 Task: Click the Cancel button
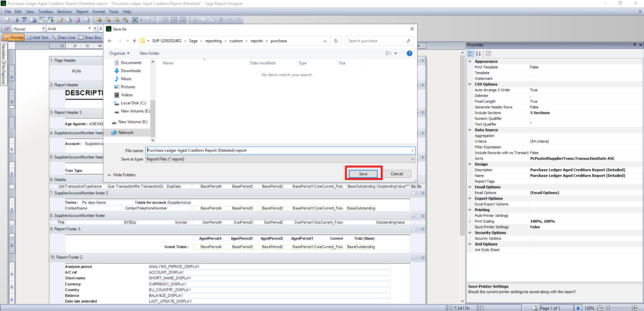pos(397,174)
